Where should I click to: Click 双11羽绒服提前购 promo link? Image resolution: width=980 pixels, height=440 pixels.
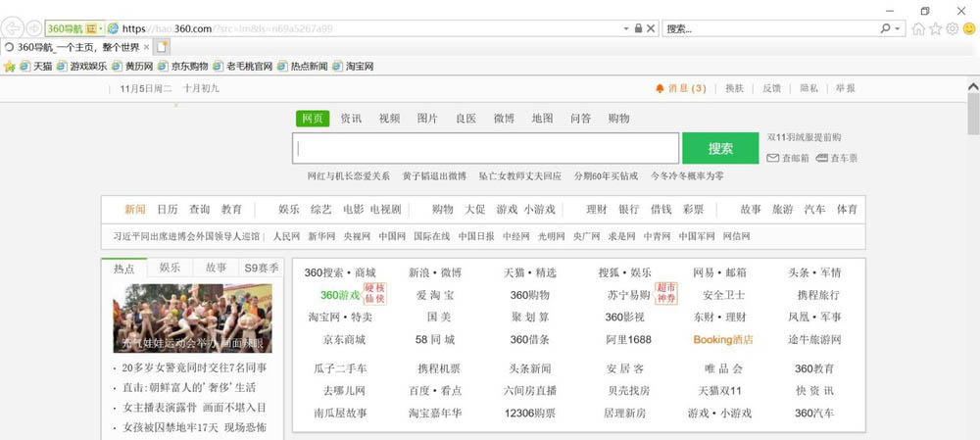click(x=805, y=137)
